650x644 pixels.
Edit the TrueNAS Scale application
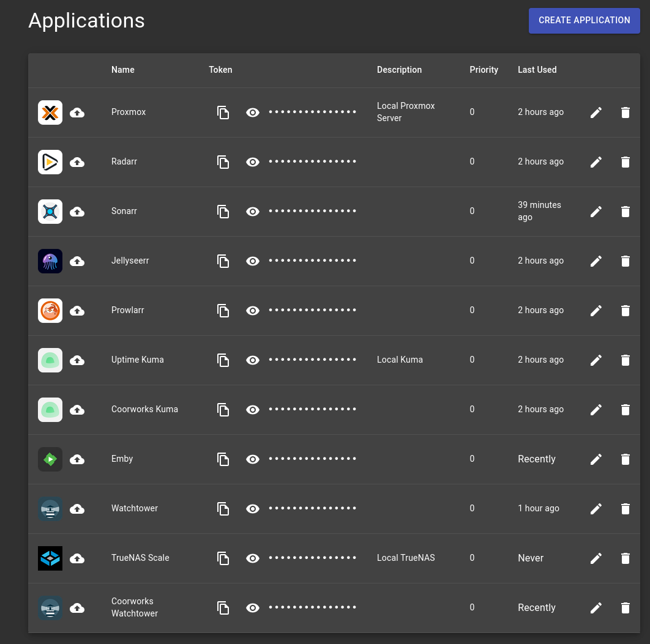click(596, 558)
